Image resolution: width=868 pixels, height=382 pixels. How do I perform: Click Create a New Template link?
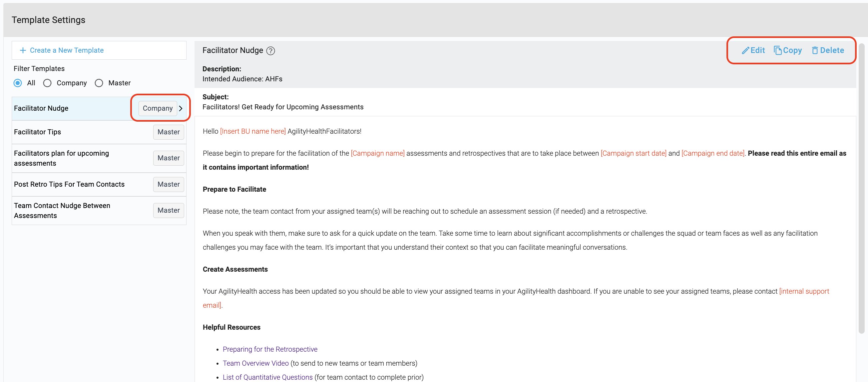point(67,50)
